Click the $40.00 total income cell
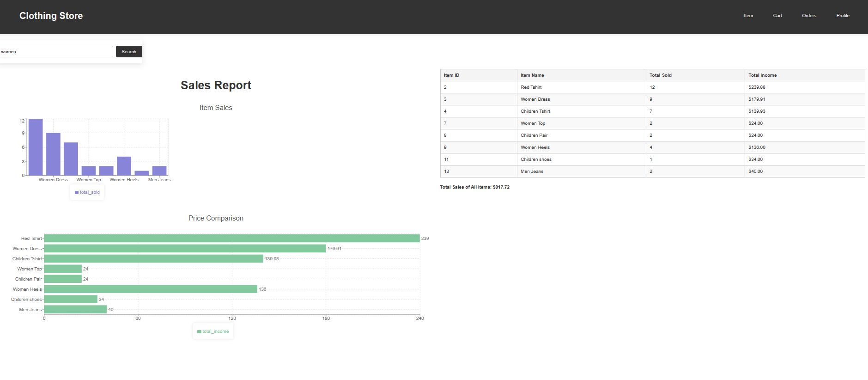Viewport: 868px width, 380px height. [x=805, y=172]
